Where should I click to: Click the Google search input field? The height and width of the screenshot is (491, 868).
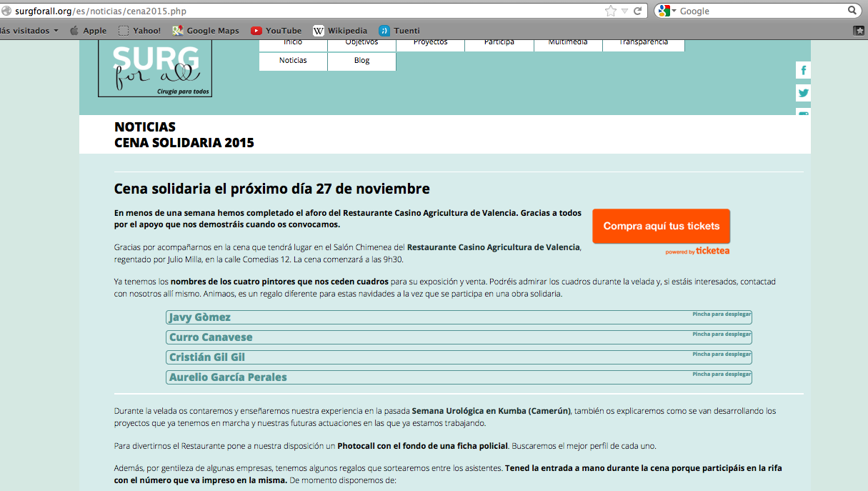(761, 11)
